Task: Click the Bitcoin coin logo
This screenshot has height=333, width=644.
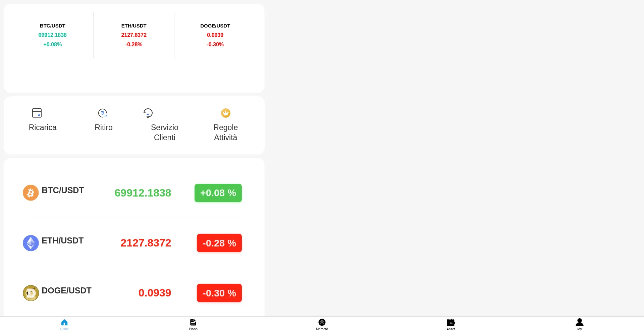Action: tap(31, 193)
